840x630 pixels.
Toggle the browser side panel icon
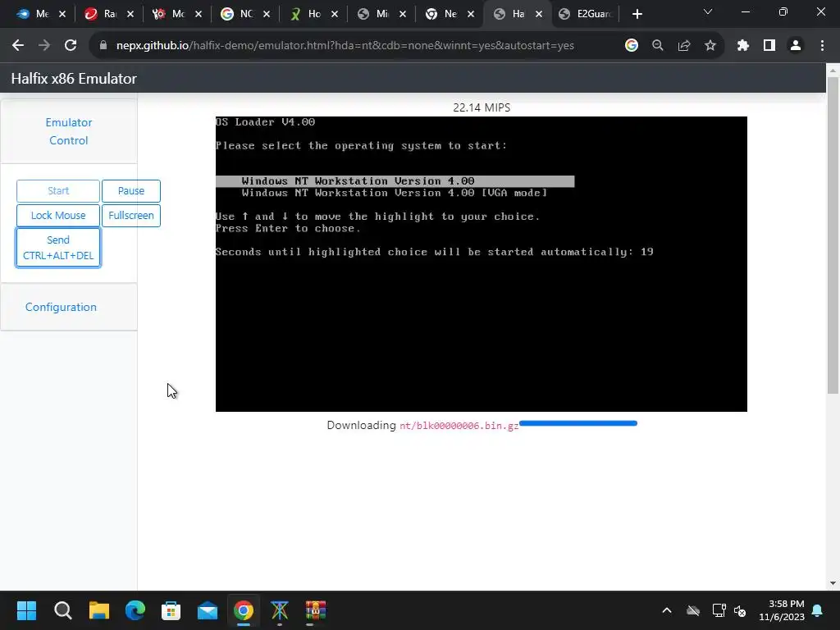pyautogui.click(x=769, y=46)
